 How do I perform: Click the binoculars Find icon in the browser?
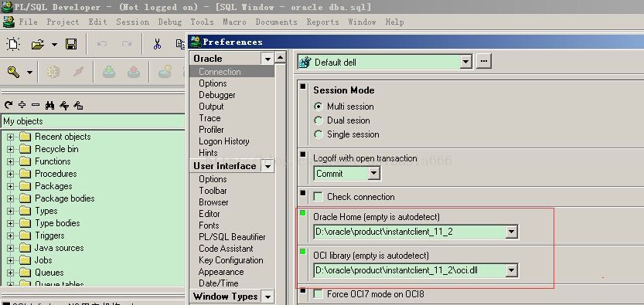tap(49, 105)
